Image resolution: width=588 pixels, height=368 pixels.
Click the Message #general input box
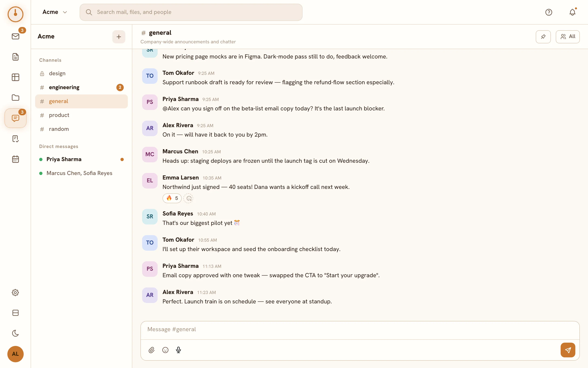point(360,330)
